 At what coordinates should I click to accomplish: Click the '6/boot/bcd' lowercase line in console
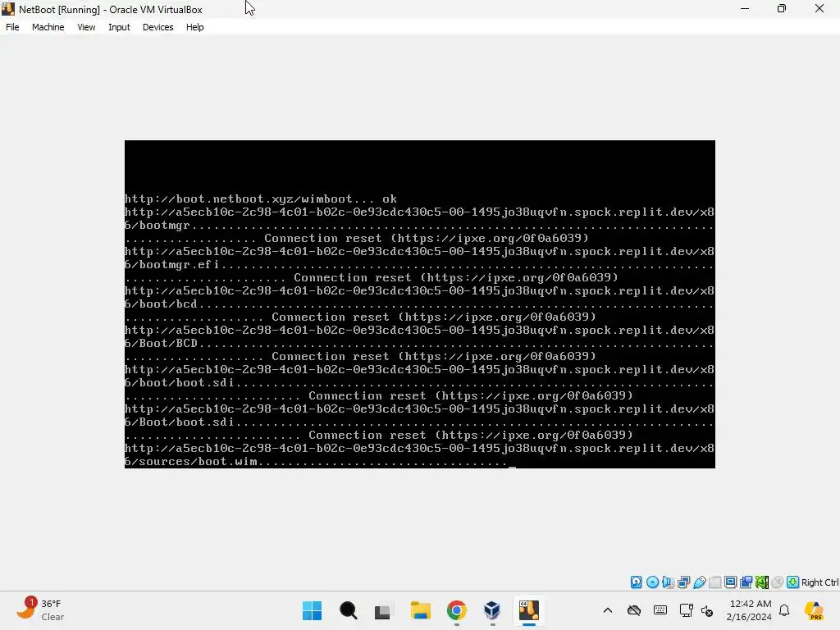pos(420,304)
